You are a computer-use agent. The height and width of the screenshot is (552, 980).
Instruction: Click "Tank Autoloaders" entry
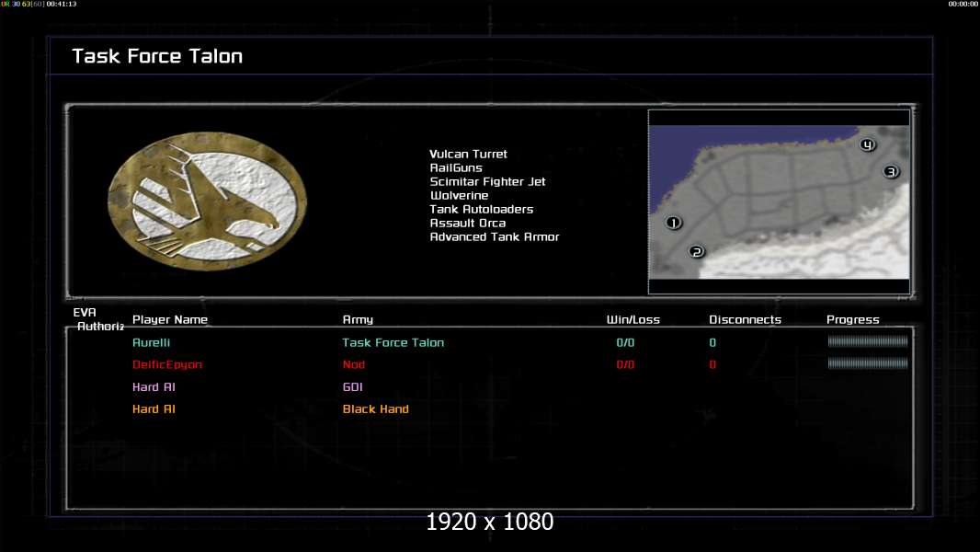click(x=481, y=209)
